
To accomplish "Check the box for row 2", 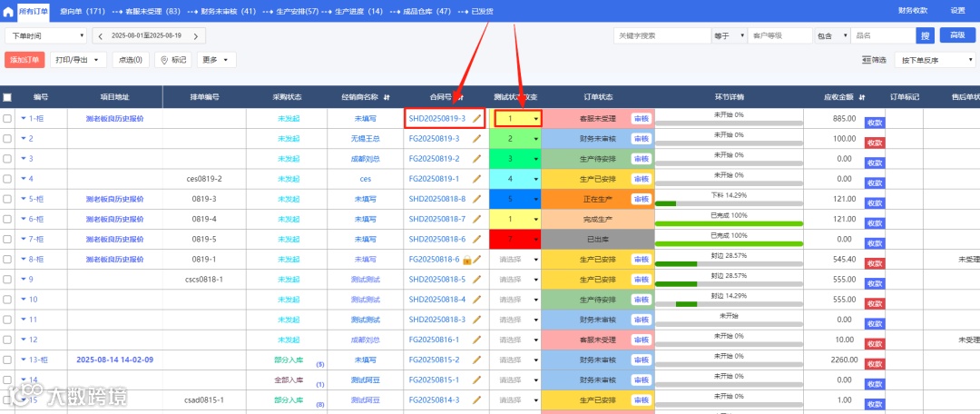I will pos(7,138).
